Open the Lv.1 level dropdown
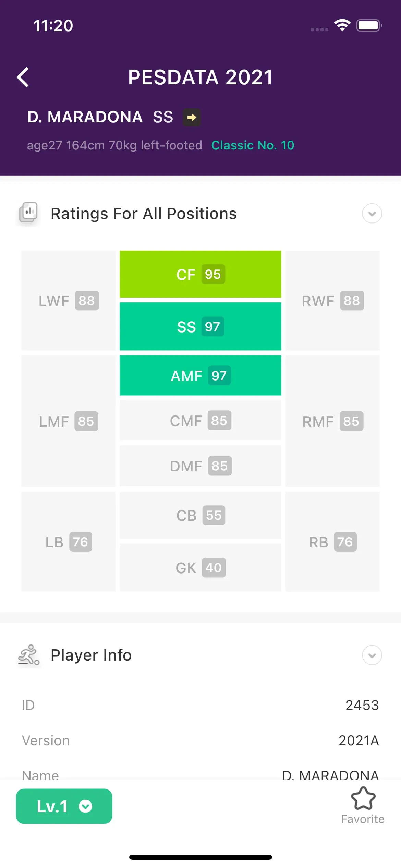Viewport: 401px width, 868px height. [64, 806]
